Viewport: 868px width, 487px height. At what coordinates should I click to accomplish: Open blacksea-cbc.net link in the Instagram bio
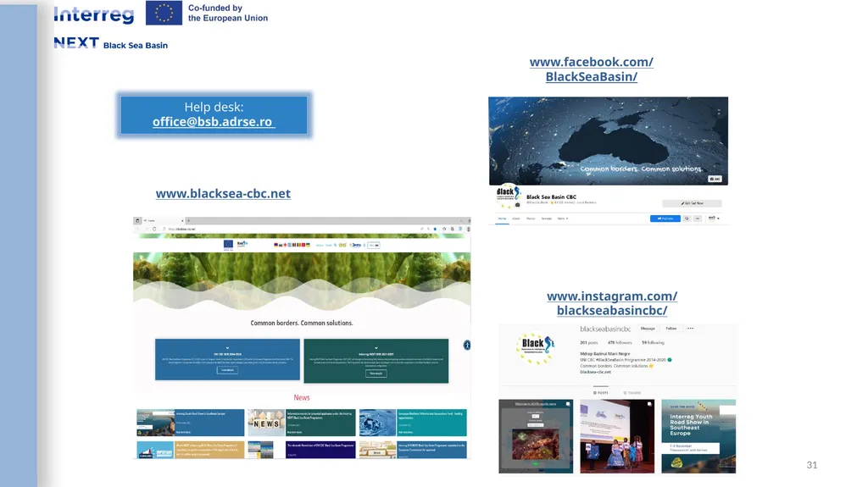pyautogui.click(x=596, y=372)
